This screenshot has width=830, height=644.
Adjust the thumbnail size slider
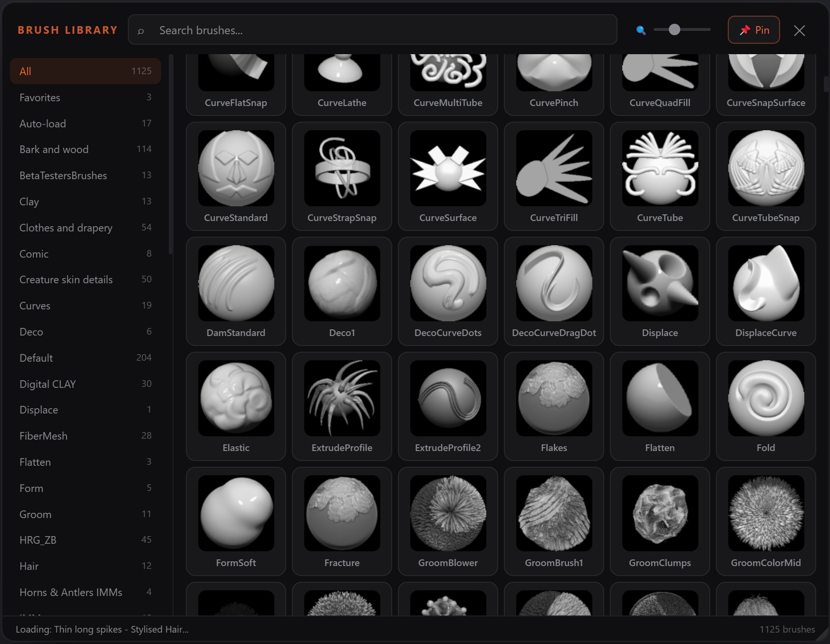click(674, 30)
